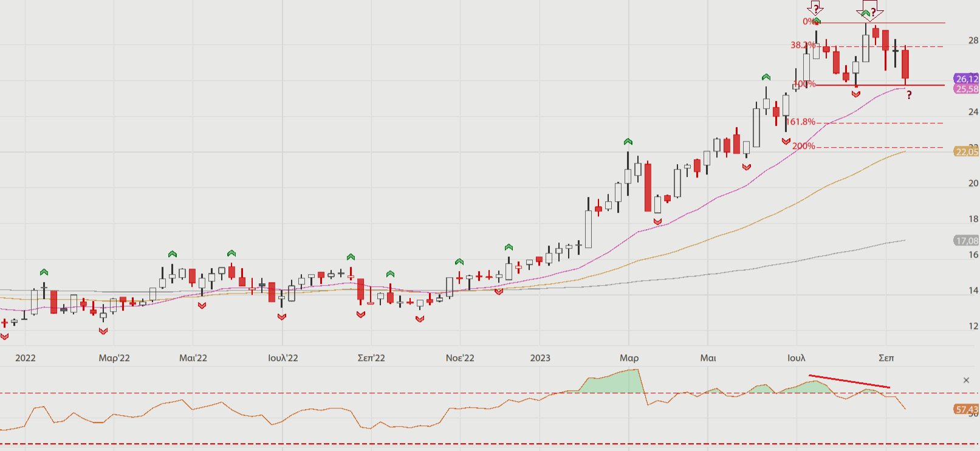
Task: Click the Μαι'22 label on the time axis
Action: 193,357
